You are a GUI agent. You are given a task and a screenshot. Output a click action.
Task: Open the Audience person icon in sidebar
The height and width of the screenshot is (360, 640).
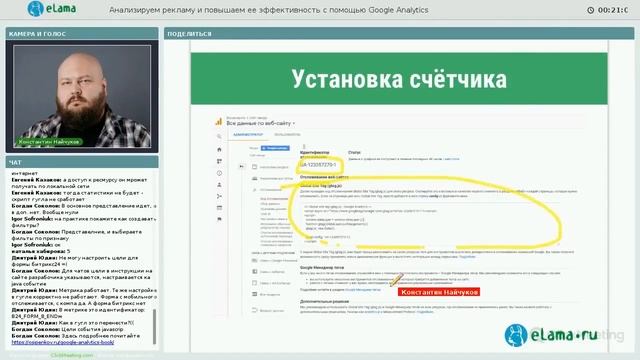tap(219, 185)
